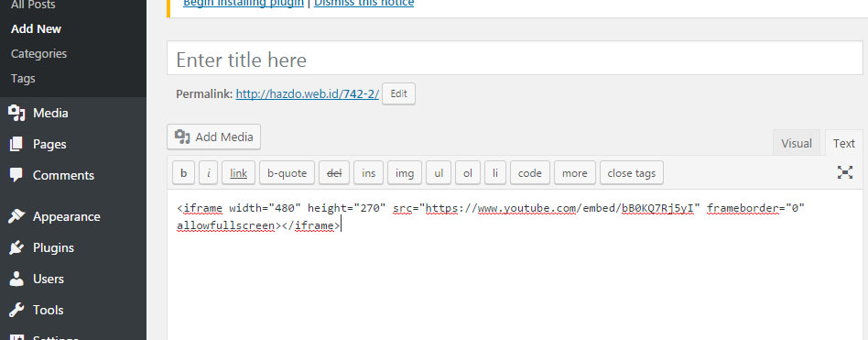Click Dismiss this notice link
Viewport: 868px width, 340px height.
pos(363,3)
